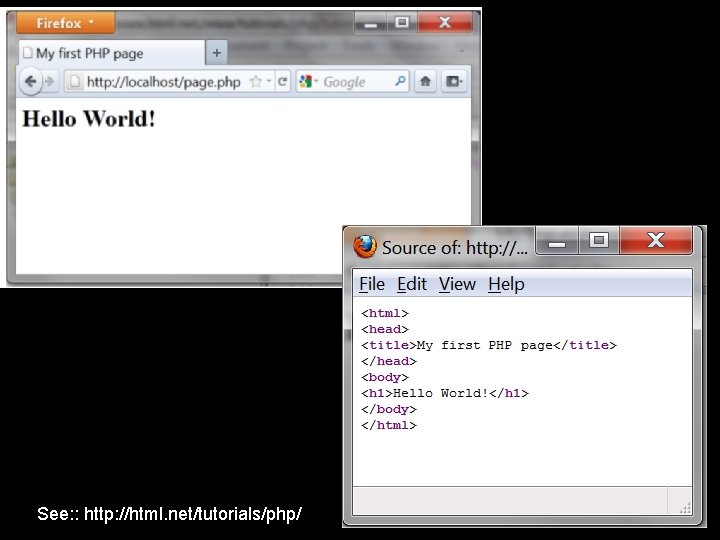Close the Source of window

click(656, 240)
